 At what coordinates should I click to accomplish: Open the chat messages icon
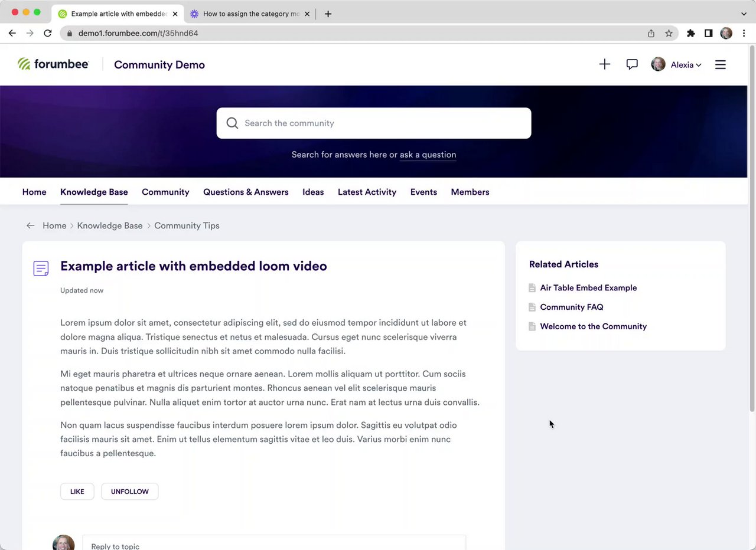tap(632, 64)
